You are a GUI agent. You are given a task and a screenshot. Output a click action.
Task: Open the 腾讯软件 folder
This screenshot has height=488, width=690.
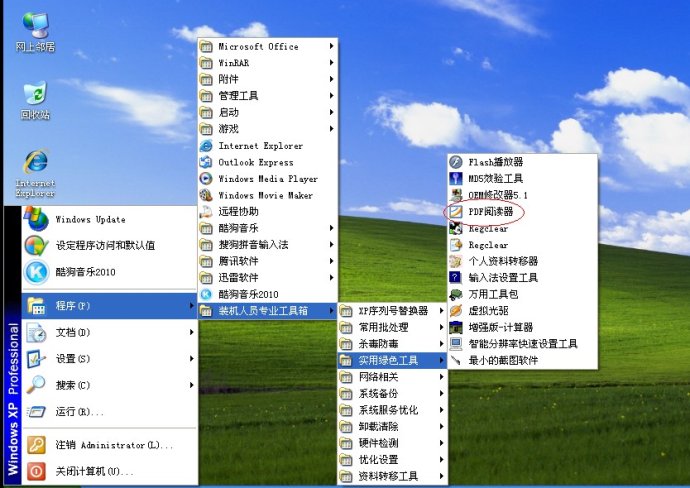coord(268,261)
